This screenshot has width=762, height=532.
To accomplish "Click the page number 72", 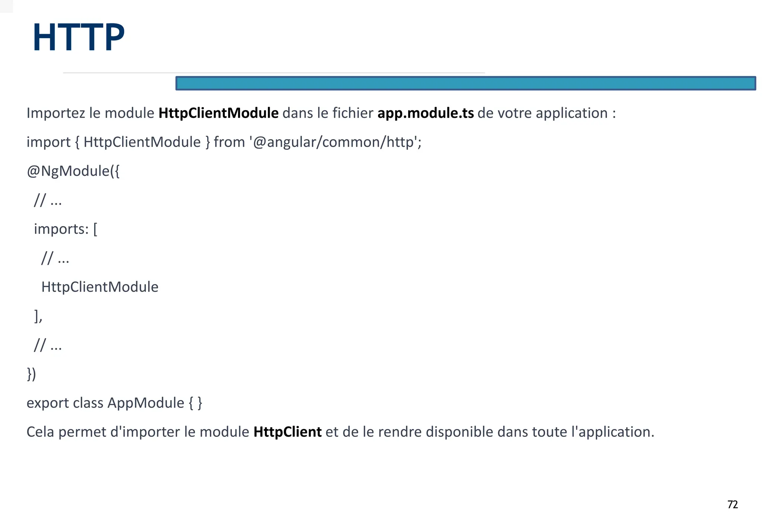I will click(x=732, y=504).
